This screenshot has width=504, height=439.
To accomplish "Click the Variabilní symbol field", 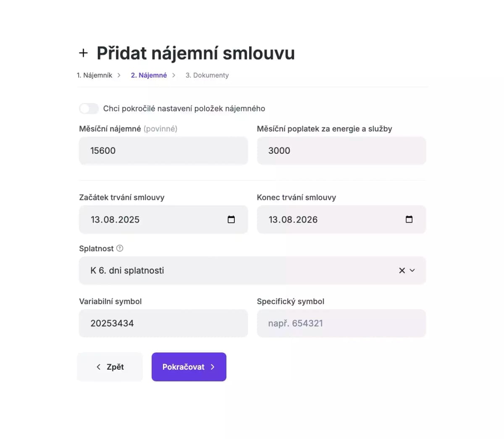I will tap(163, 323).
